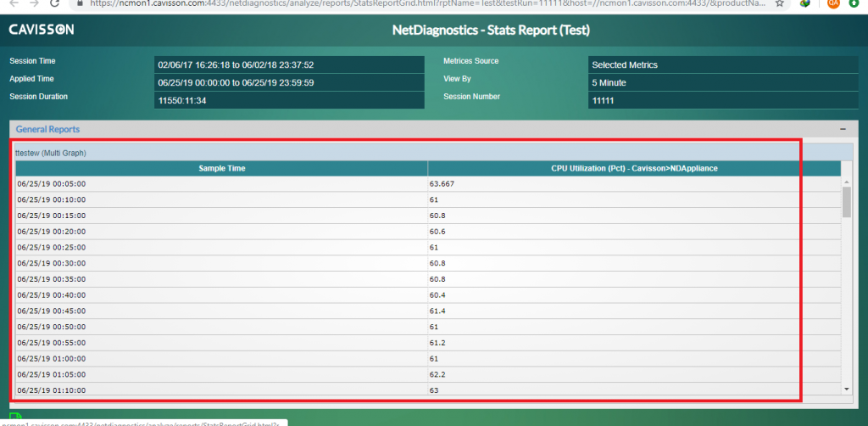
Task: Click the table scrollbar up arrow
Action: pyautogui.click(x=847, y=182)
